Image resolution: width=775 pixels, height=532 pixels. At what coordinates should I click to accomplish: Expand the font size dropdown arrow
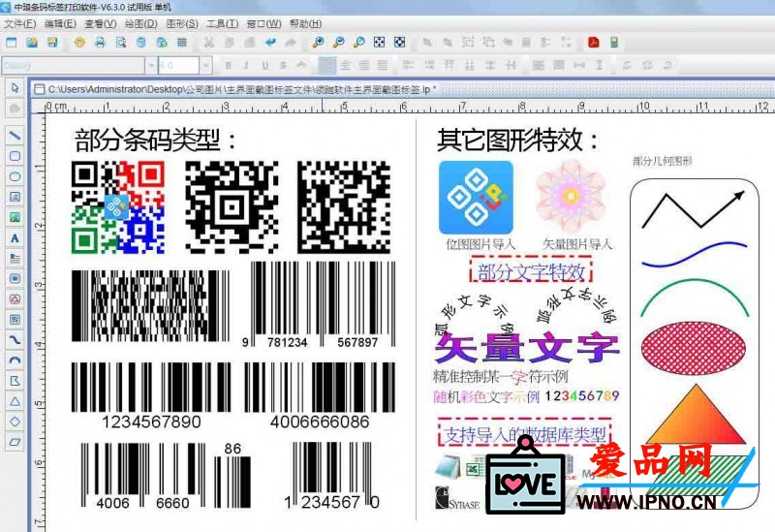click(206, 65)
